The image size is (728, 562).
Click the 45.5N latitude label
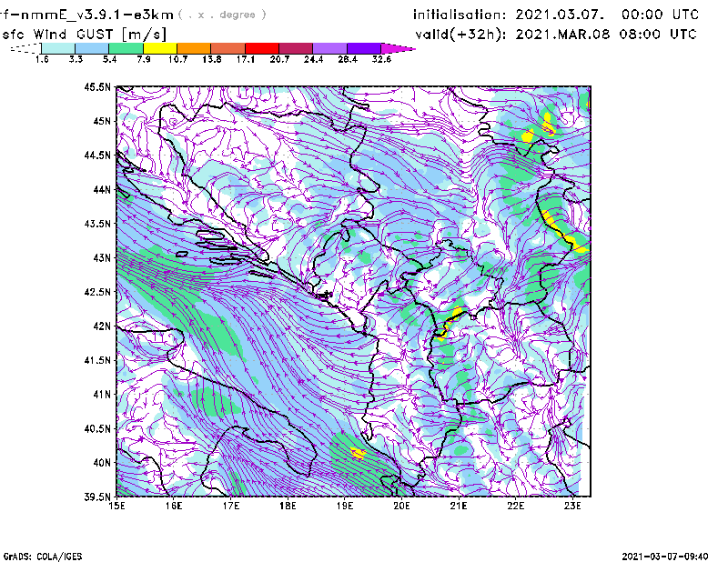coord(97,86)
